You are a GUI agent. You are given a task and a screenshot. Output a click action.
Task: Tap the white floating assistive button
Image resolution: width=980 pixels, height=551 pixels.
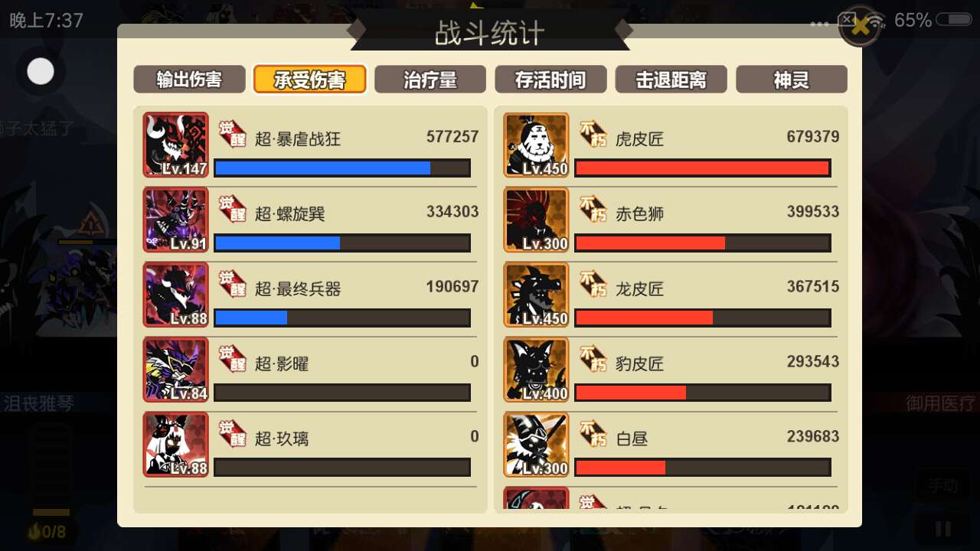[41, 71]
